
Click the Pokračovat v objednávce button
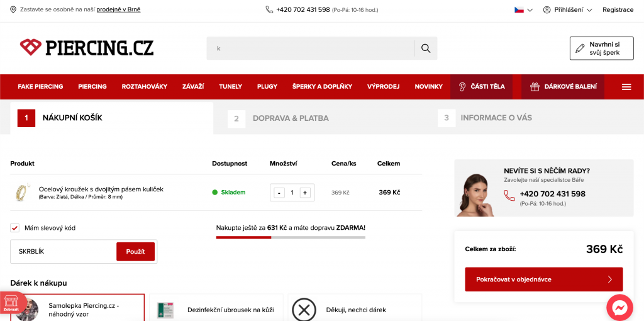point(544,279)
